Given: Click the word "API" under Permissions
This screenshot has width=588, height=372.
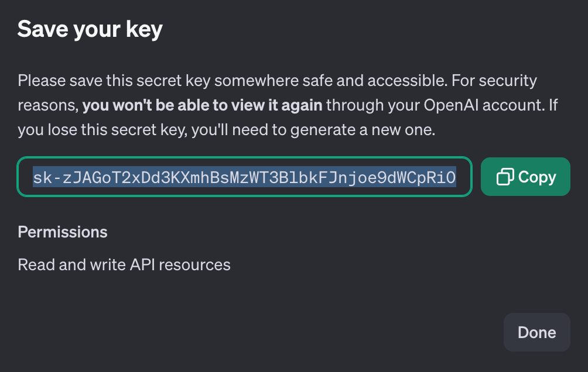Looking at the screenshot, I should (x=142, y=265).
